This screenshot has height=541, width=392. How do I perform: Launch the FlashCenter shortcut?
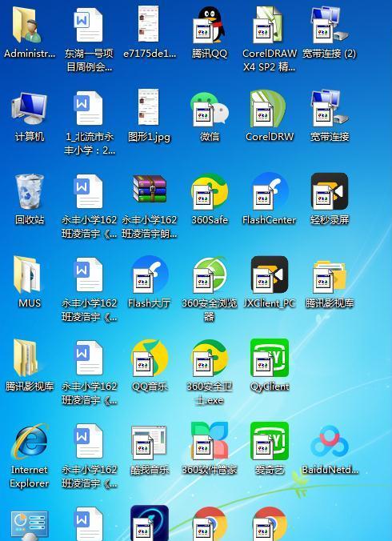pyautogui.click(x=270, y=191)
